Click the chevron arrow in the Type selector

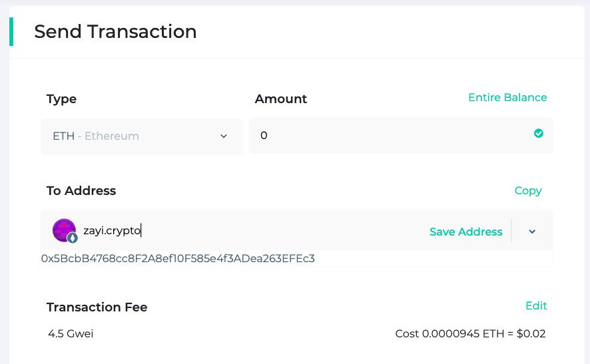(224, 136)
